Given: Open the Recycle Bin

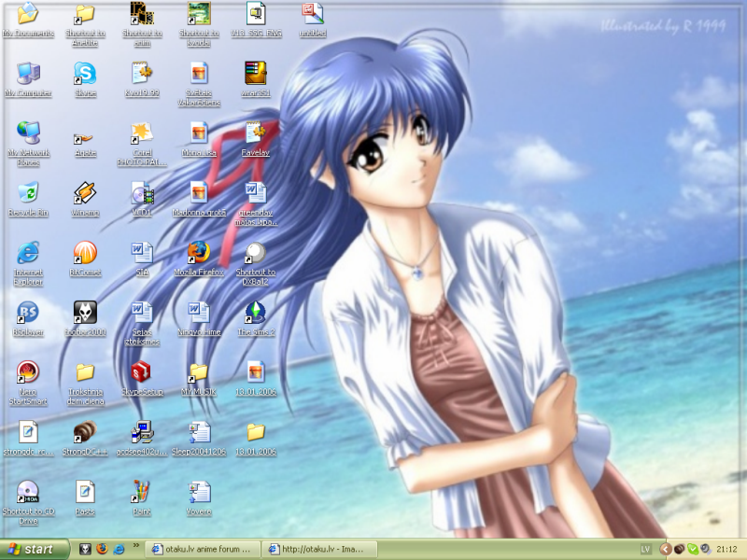Looking at the screenshot, I should tap(28, 199).
